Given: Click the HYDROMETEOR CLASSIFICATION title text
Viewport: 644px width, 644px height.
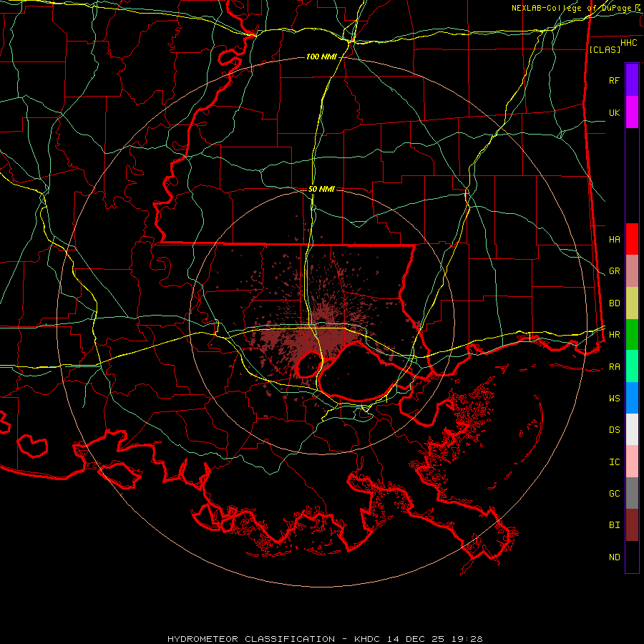Looking at the screenshot, I should [x=251, y=639].
